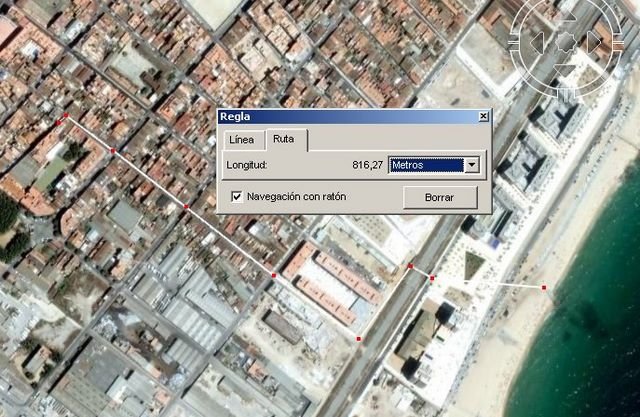Switch to the Línea tab
This screenshot has width=640, height=417.
[242, 140]
